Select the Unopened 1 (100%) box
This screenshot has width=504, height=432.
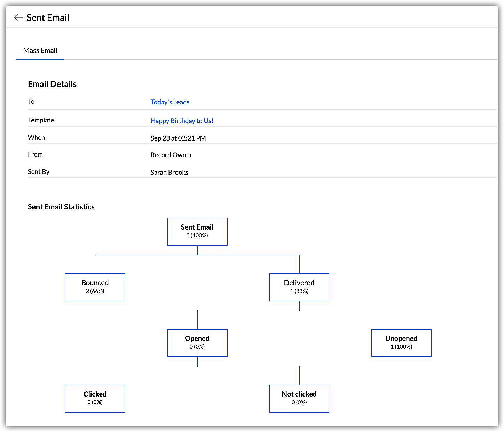tap(401, 343)
